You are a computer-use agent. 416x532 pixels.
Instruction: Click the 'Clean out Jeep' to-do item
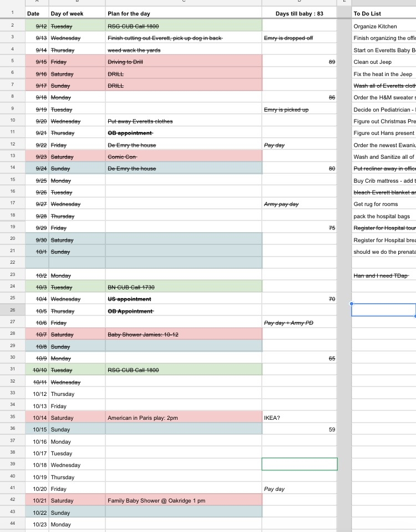(384, 62)
